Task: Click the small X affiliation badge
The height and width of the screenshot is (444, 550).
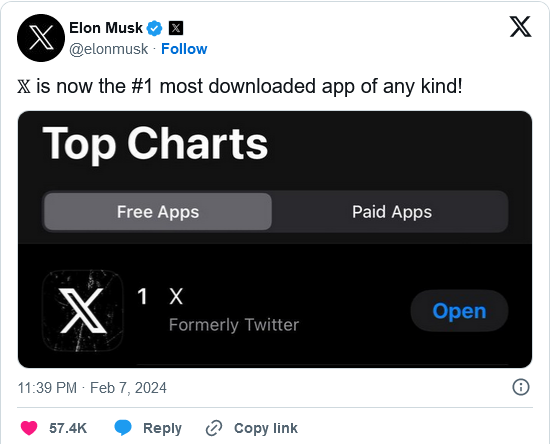Action: point(176,28)
